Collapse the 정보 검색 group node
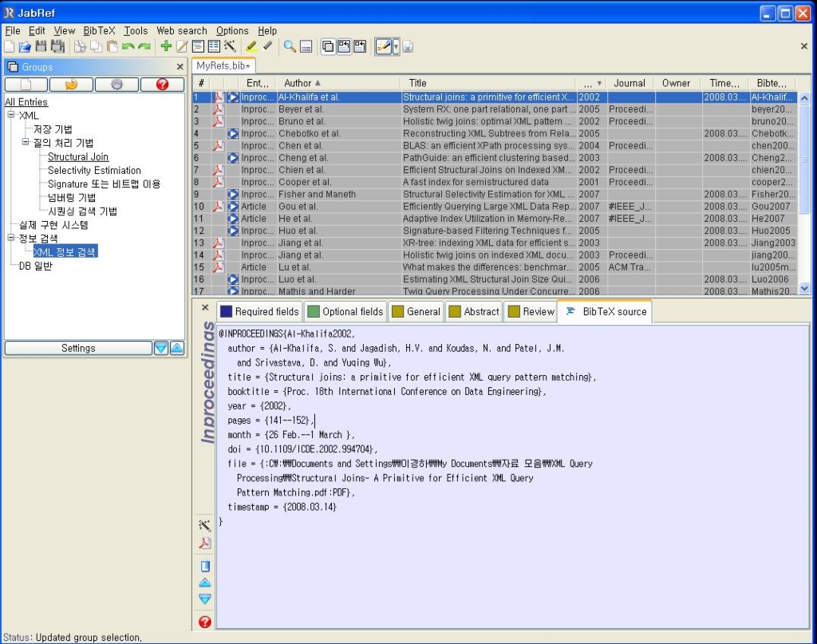Screen dimensions: 817x644 (11, 238)
